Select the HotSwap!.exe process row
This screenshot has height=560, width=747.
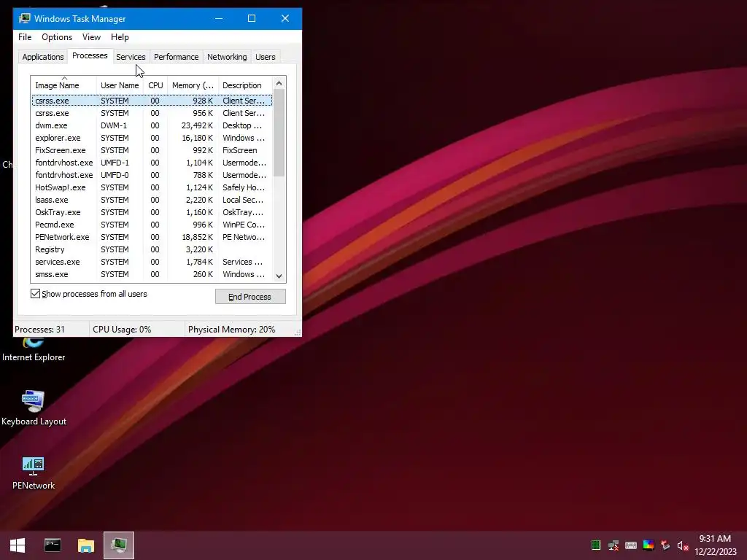point(152,187)
